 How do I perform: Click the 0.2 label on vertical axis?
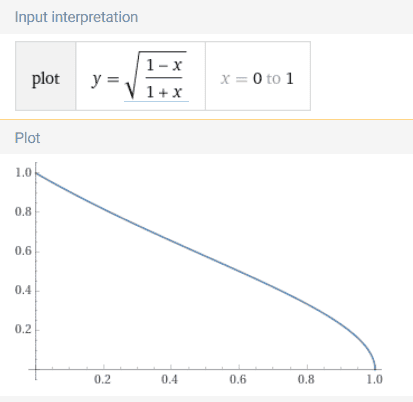coord(23,329)
